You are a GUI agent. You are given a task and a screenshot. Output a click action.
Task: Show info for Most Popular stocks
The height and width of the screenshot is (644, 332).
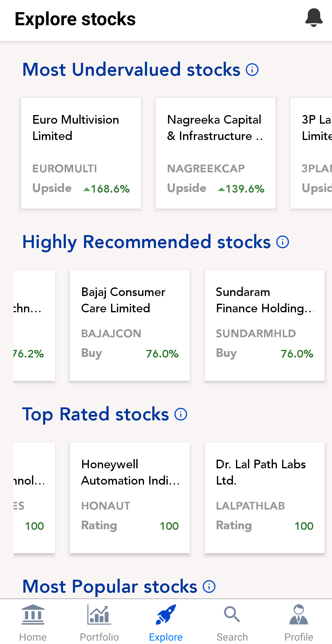coord(209,586)
